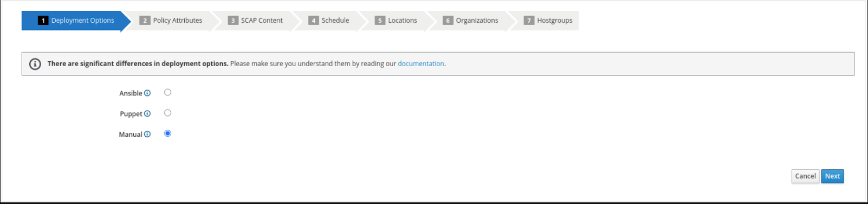
Task: Go to step 1 Deployment Options
Action: click(76, 21)
